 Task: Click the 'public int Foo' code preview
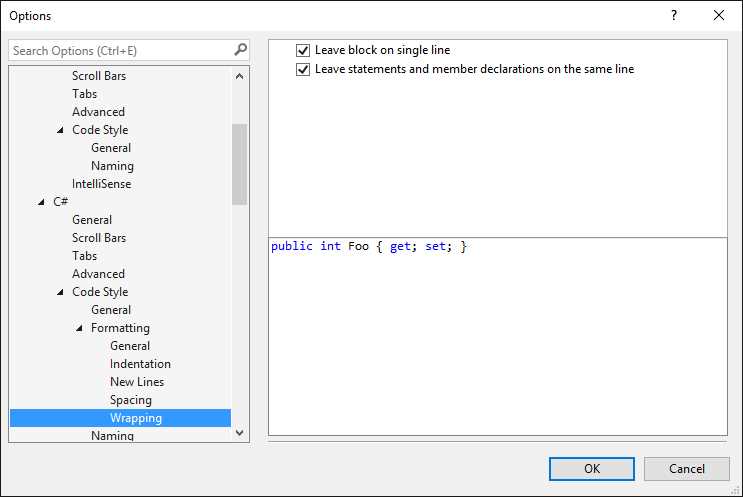tap(369, 246)
